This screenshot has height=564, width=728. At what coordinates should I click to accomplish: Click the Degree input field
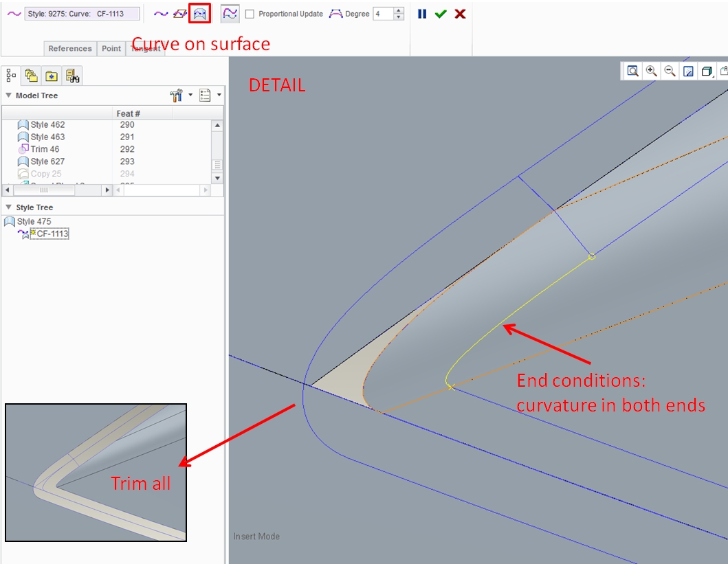[x=384, y=14]
